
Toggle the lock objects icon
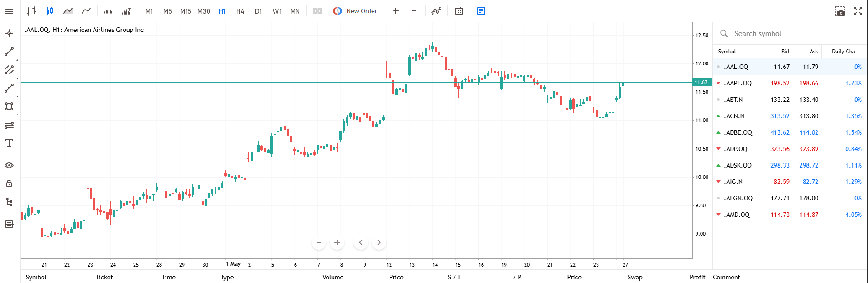(9, 183)
